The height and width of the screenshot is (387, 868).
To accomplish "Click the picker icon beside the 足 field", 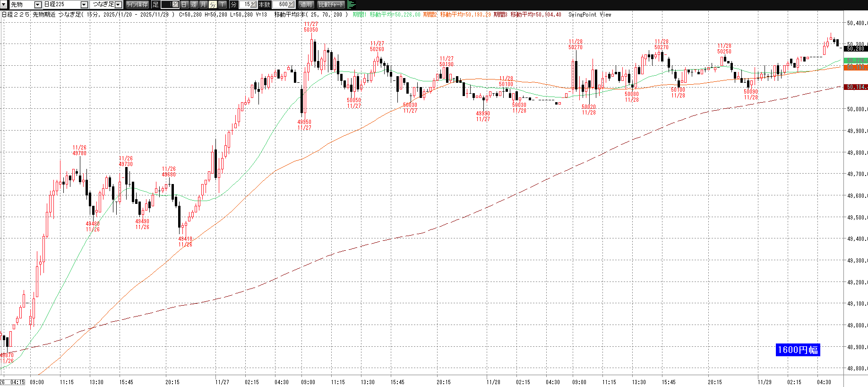I will 175,5.
